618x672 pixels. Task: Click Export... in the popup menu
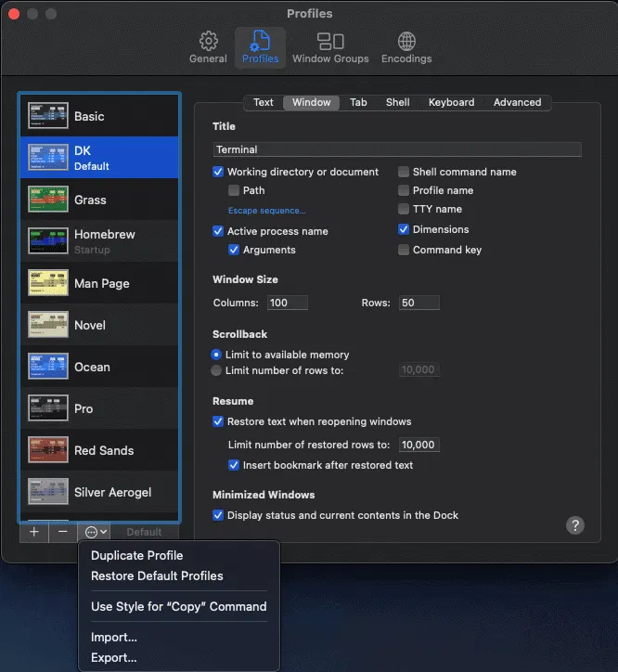tap(114, 658)
